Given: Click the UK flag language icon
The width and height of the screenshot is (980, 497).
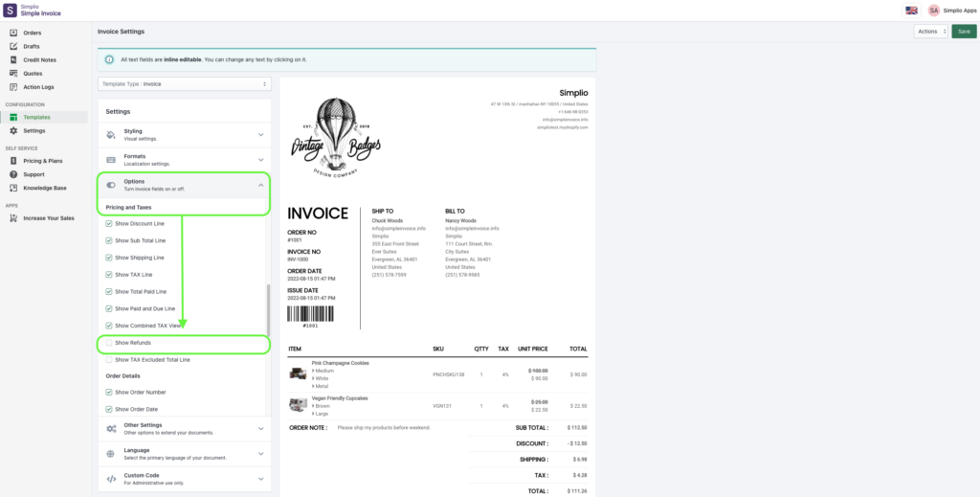Looking at the screenshot, I should [911, 10].
